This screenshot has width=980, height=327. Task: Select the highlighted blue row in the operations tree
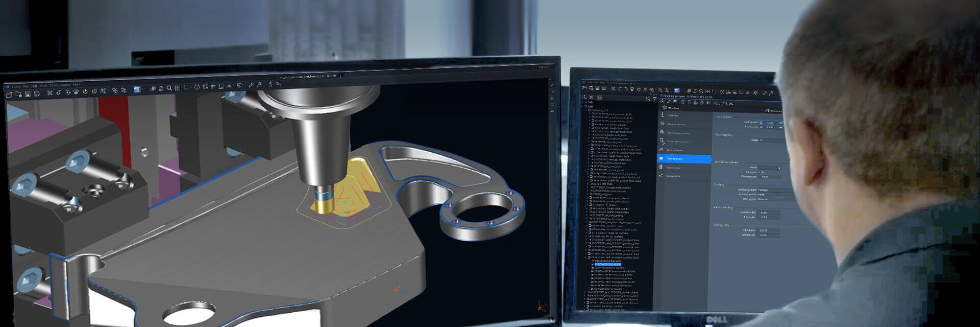608,264
